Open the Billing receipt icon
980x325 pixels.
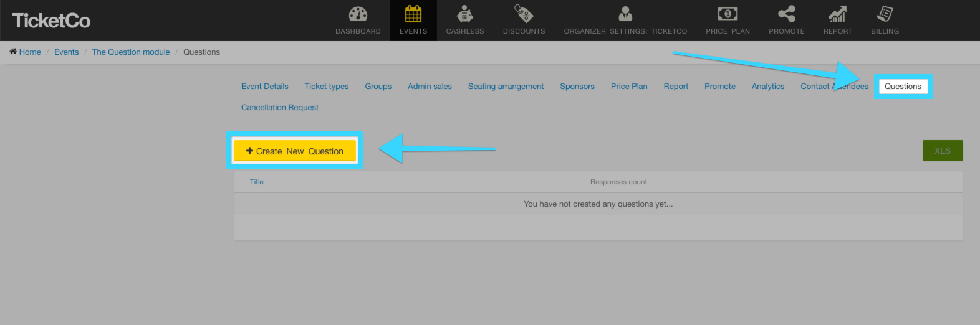click(x=885, y=13)
